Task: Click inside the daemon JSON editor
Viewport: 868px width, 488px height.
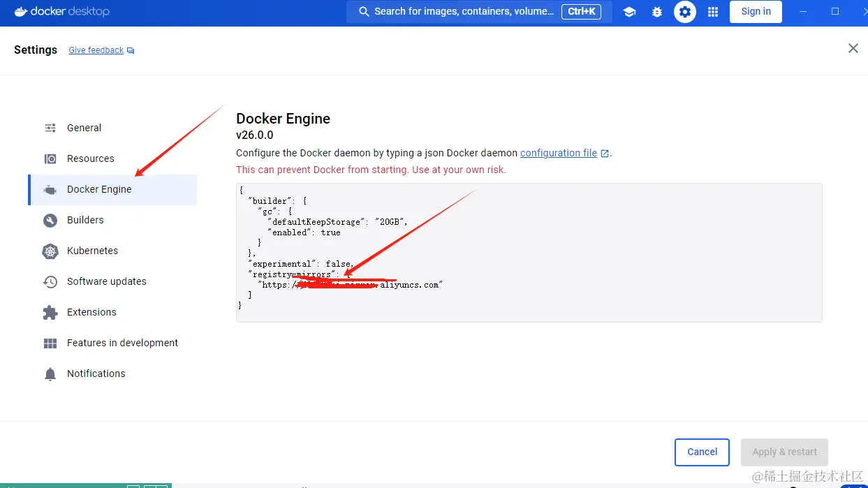Action: [529, 253]
